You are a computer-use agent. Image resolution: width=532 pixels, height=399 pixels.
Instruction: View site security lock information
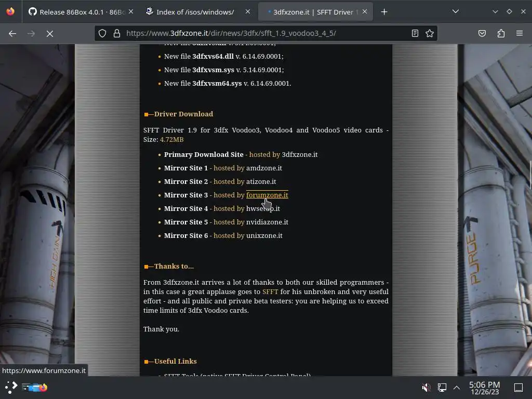click(x=117, y=33)
